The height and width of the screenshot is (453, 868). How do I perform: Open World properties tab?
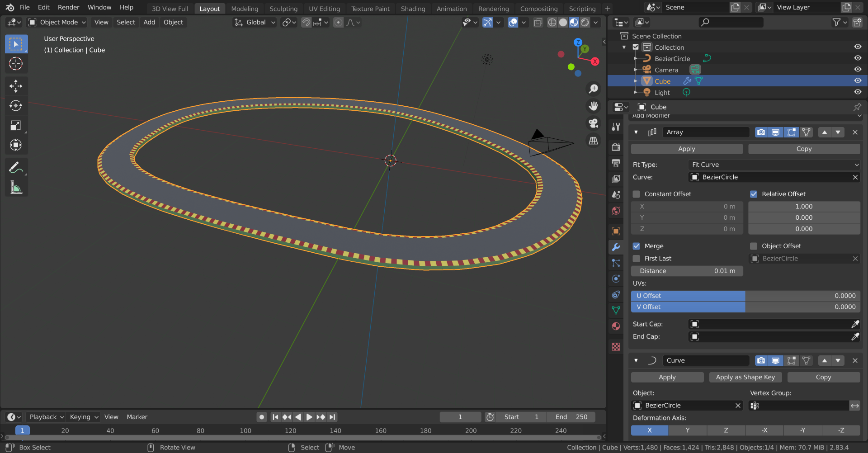[x=616, y=211]
